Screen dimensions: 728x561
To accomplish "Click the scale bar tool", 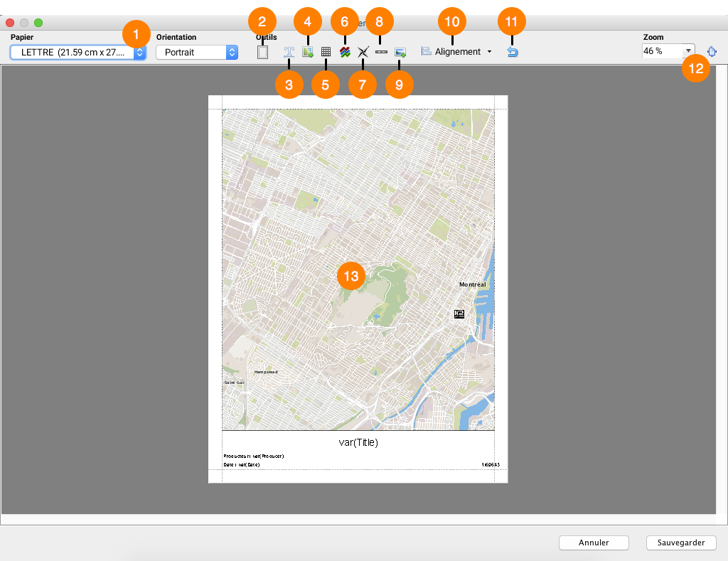I will pyautogui.click(x=381, y=52).
